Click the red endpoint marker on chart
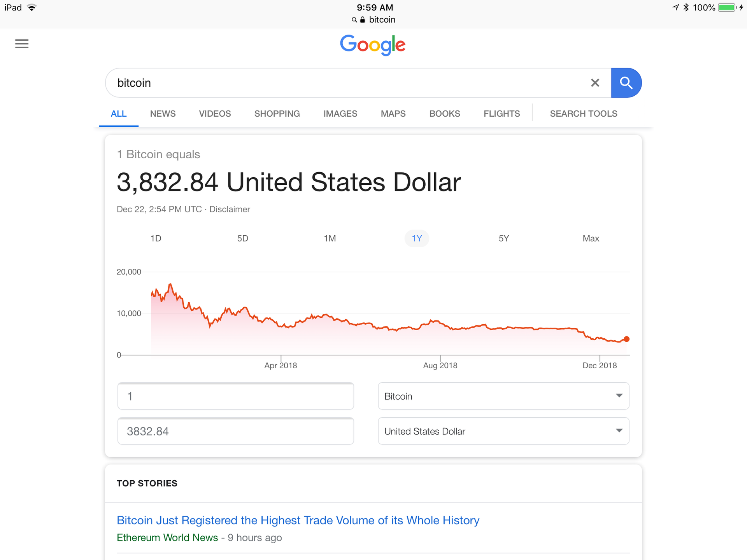 point(626,339)
